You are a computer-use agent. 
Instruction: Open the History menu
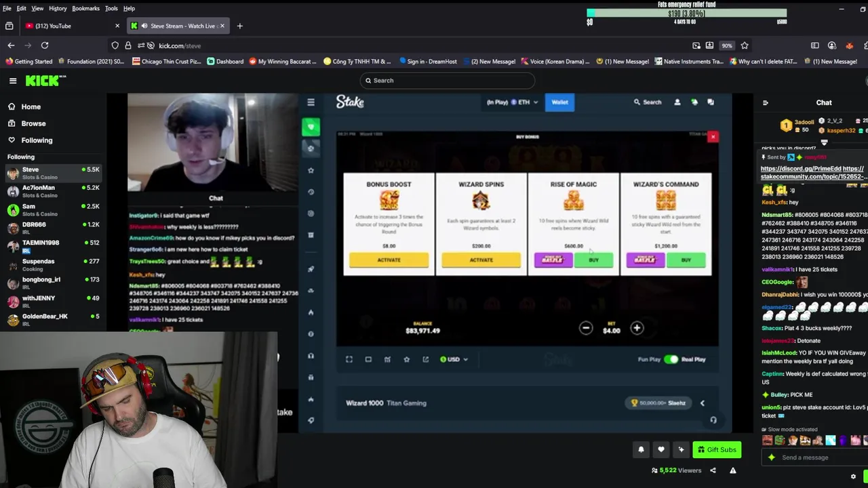click(58, 8)
